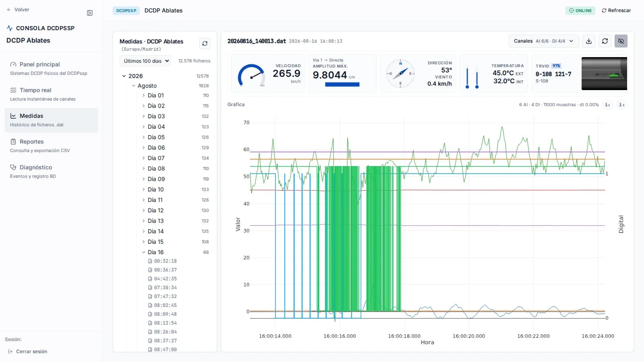Click the temperature thermometers icon
The height and width of the screenshot is (362, 644).
point(472,76)
